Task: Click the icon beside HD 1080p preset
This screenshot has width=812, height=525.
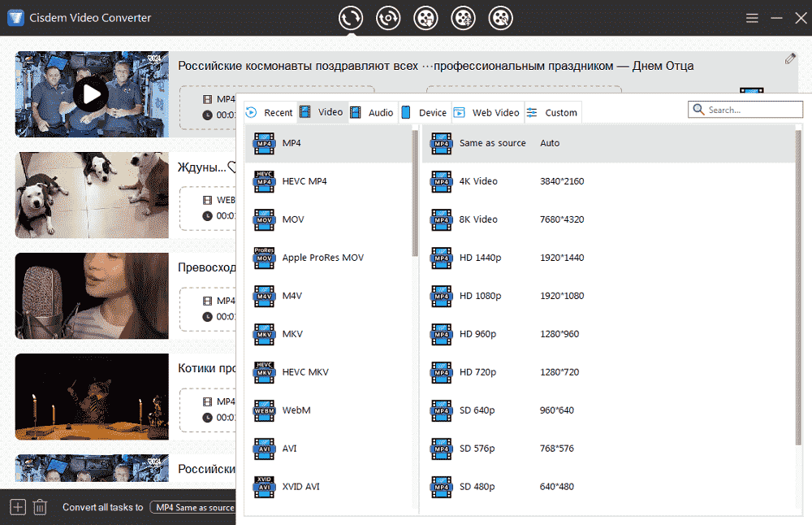Action: 441,296
